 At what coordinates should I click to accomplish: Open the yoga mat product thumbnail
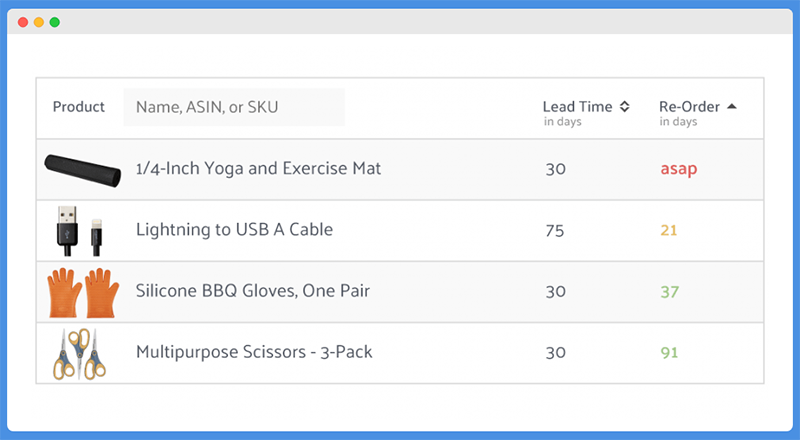83,171
